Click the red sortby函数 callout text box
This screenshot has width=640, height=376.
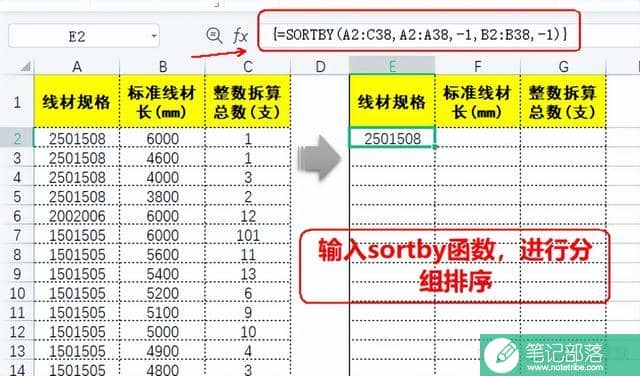tap(455, 266)
